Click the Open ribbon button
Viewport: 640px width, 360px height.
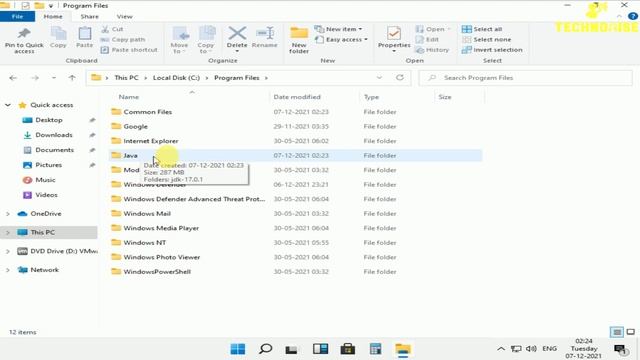[433, 29]
